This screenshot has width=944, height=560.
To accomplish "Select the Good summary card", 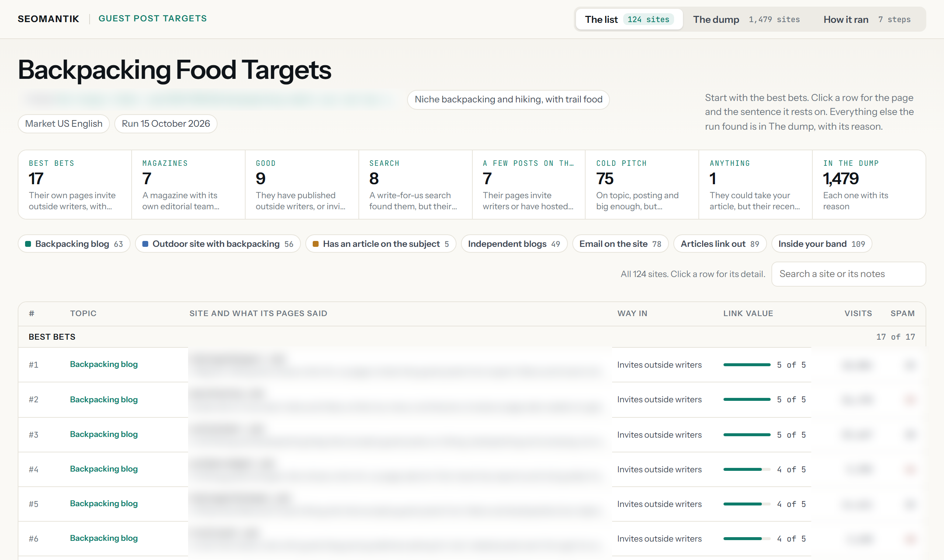I will 302,185.
